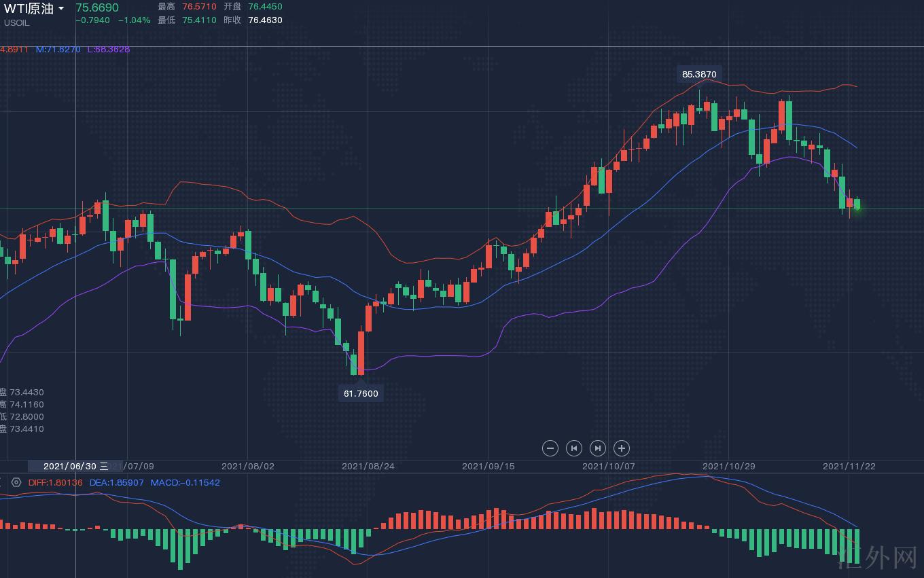This screenshot has width=924, height=578.
Task: Click the DEA:1.85907 indicator value
Action: (x=116, y=482)
